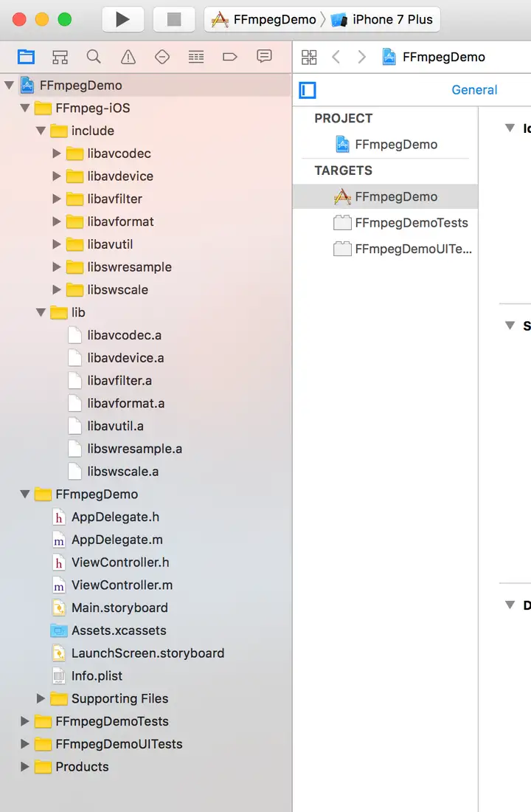
Task: Go back in editor history
Action: coord(336,57)
